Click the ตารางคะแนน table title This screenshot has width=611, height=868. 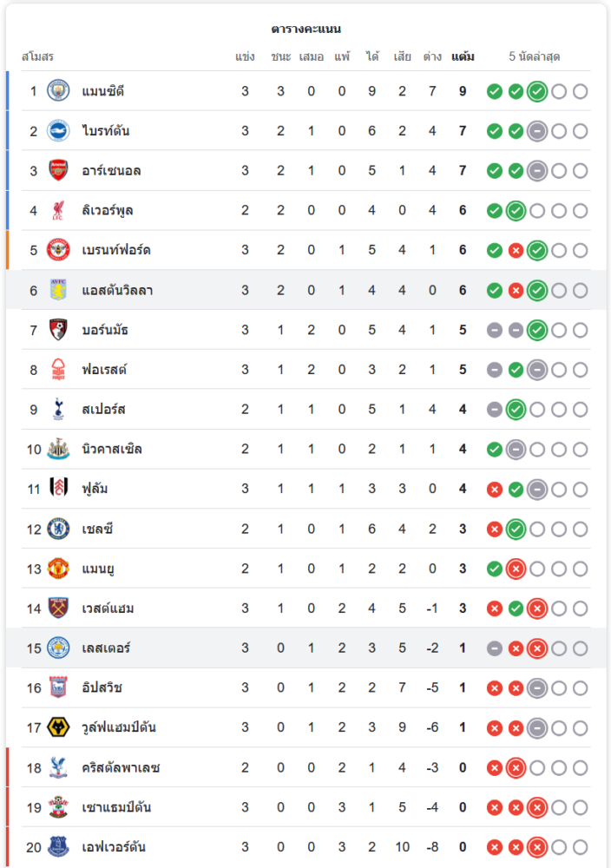tap(305, 29)
